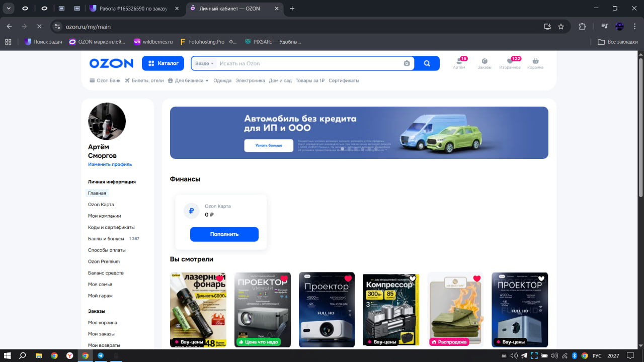Open wildberries.ru bookmark
The height and width of the screenshot is (362, 644).
click(153, 42)
